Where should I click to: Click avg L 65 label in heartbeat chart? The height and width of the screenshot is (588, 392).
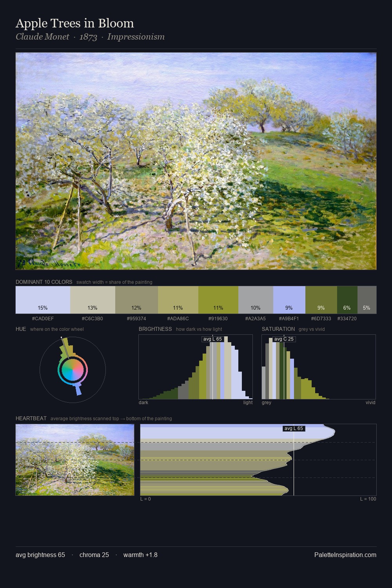[x=294, y=428]
